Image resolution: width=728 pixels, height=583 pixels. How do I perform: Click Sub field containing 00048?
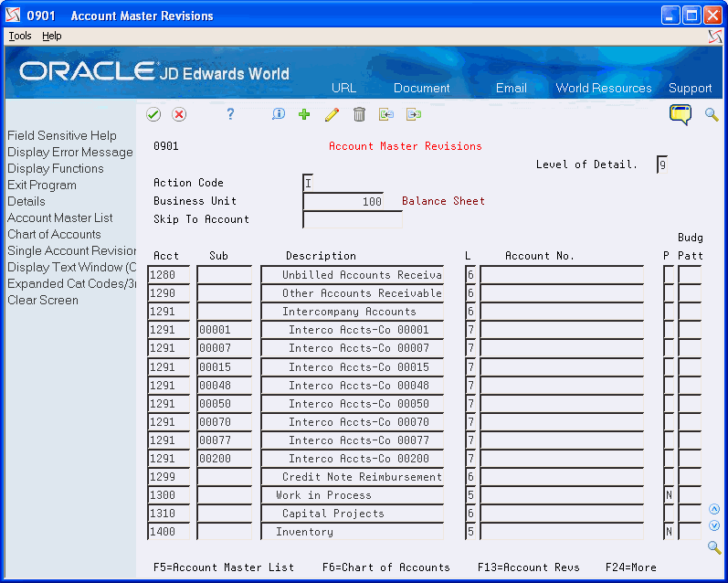click(225, 385)
